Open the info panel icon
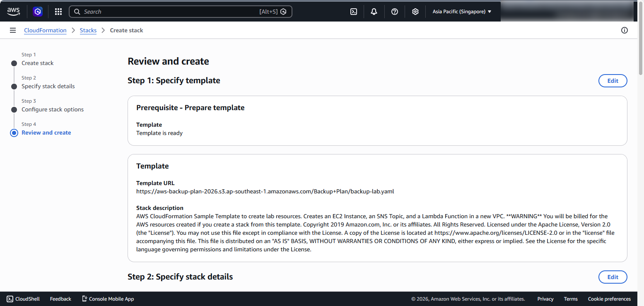Screen dimensions: 644x306 pos(625,30)
